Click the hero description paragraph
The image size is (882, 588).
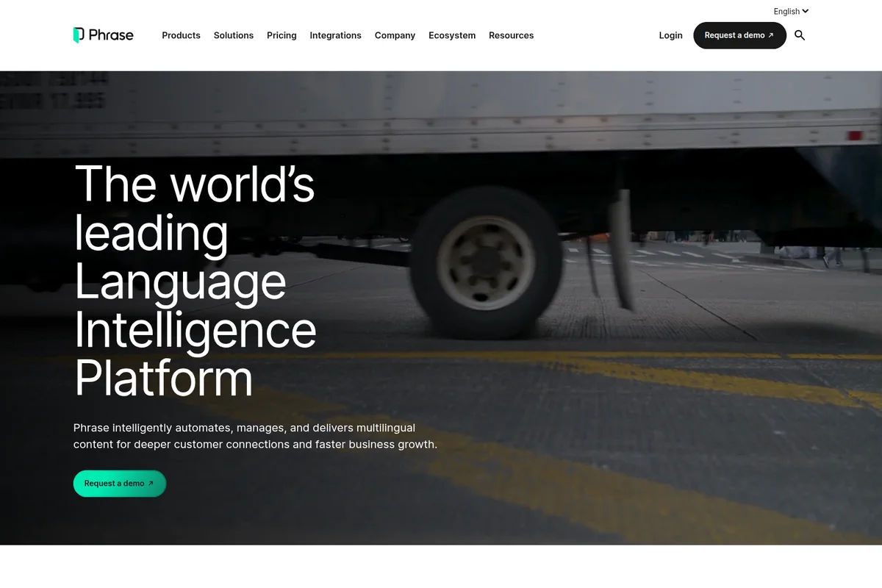pos(255,435)
